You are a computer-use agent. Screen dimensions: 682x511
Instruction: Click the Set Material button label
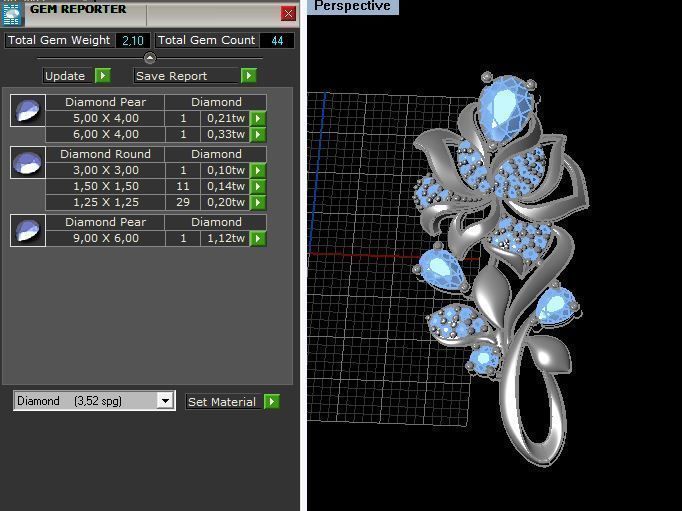click(222, 401)
